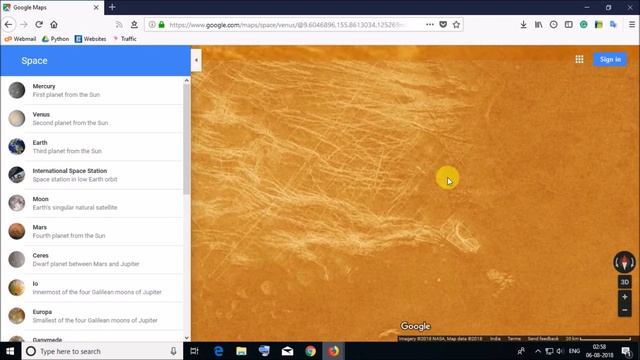Click the site lock icon
Screen dimensions: 640x360
click(162, 24)
